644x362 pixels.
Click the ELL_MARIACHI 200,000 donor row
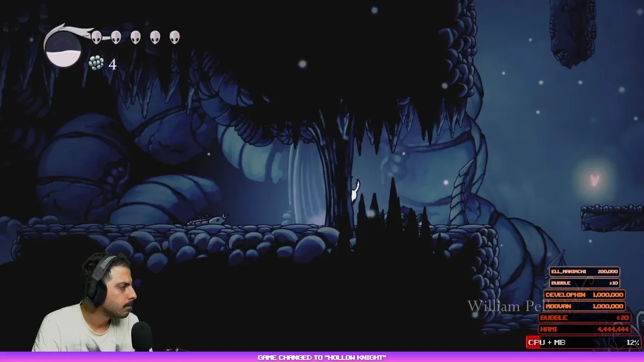[x=584, y=271]
